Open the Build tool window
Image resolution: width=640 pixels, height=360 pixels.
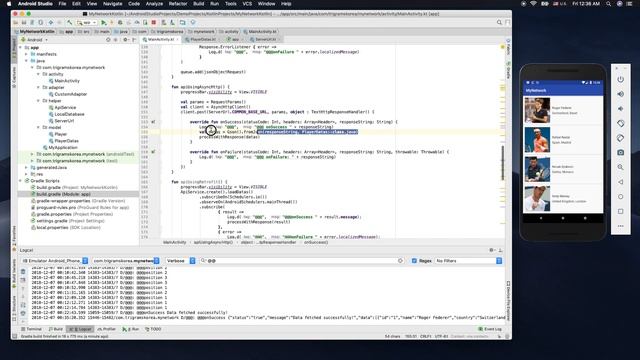56,329
